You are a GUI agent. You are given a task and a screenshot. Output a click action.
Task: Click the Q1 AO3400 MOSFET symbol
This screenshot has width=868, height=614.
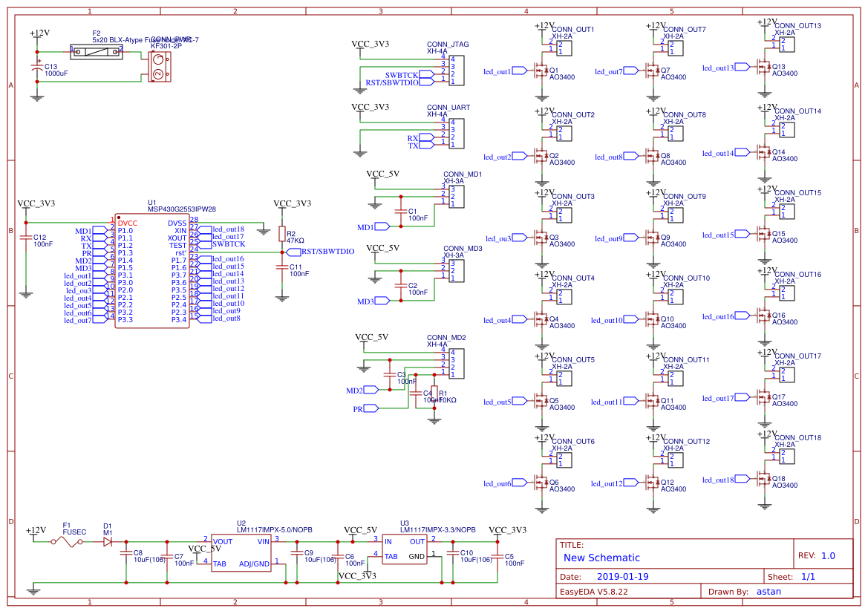[541, 71]
